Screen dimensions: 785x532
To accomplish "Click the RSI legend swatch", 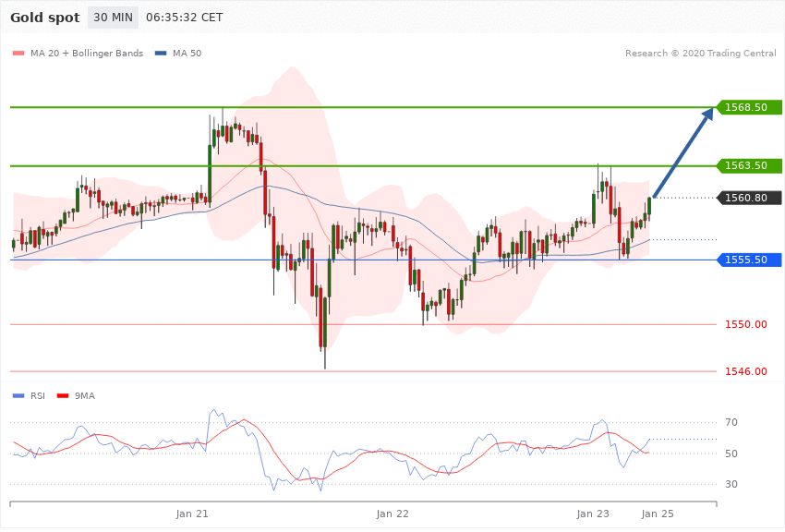I will coord(18,396).
